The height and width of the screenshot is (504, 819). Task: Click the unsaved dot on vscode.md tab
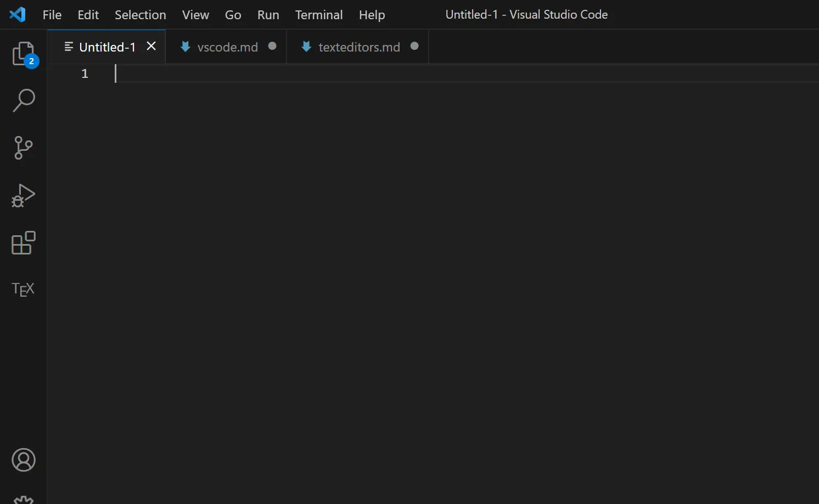tap(272, 47)
